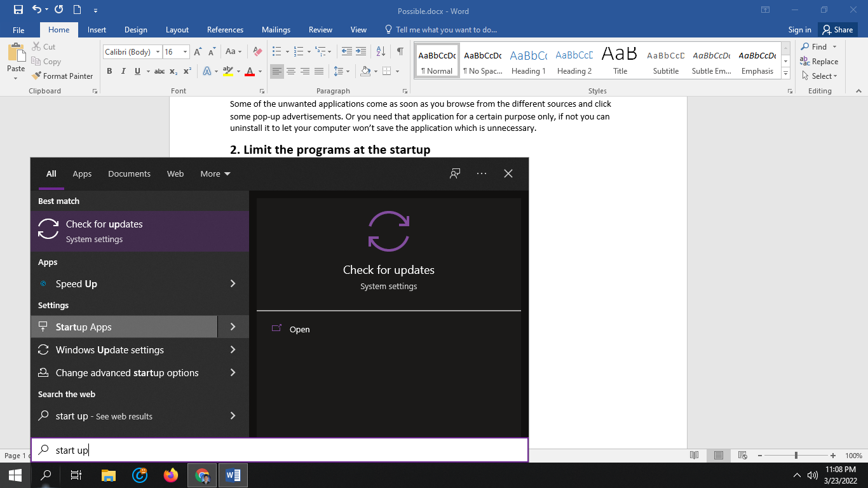
Task: Open search options ellipsis menu
Action: tap(481, 173)
